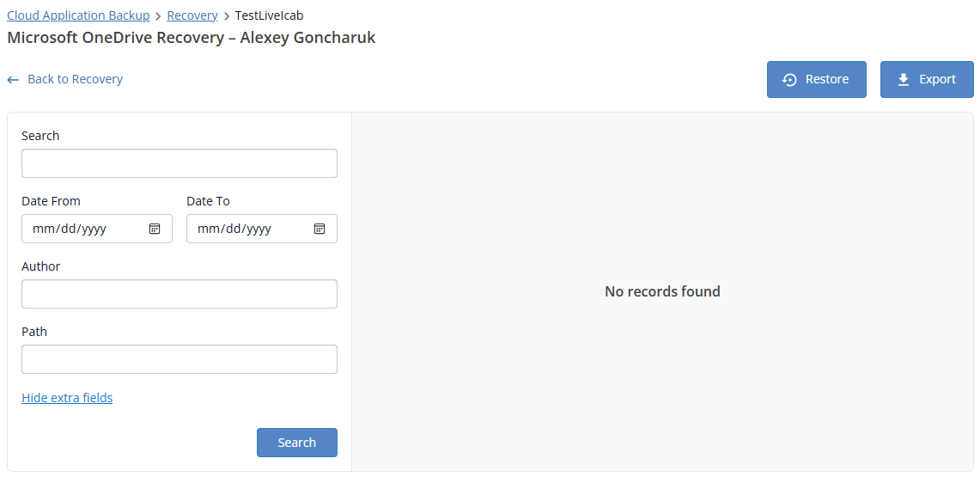Collapse extra fields via Hide extra fields

67,398
